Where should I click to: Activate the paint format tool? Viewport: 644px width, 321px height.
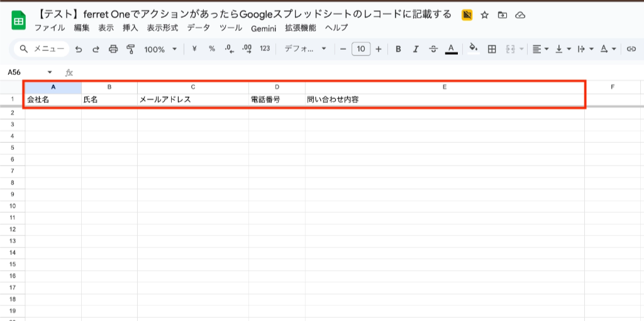131,49
